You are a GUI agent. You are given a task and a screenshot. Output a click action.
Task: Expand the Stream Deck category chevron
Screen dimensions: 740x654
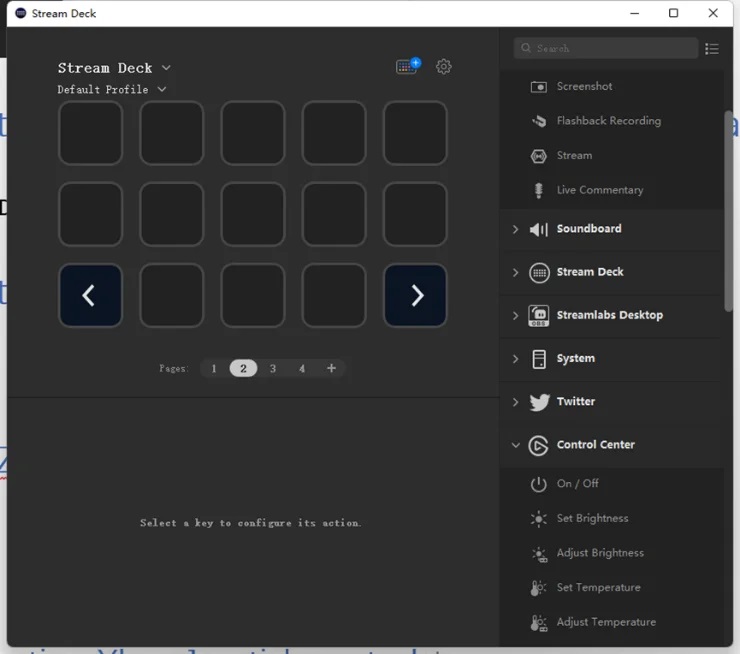(515, 273)
